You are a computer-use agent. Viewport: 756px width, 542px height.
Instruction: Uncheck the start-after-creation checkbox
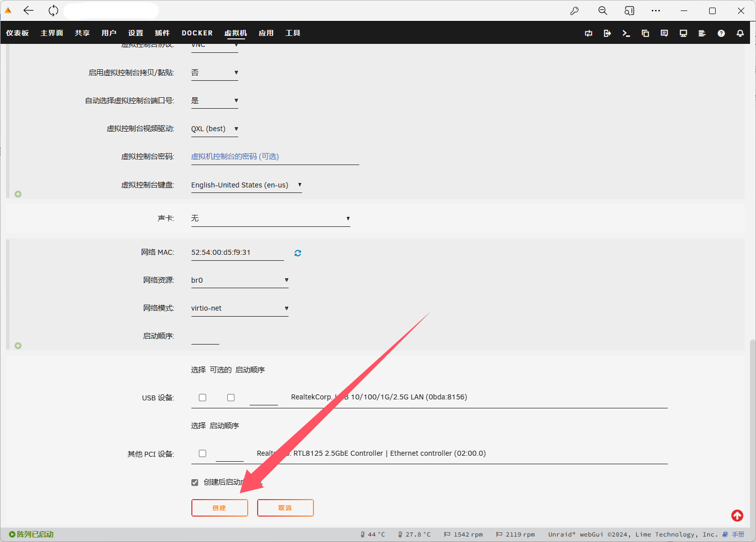(195, 482)
